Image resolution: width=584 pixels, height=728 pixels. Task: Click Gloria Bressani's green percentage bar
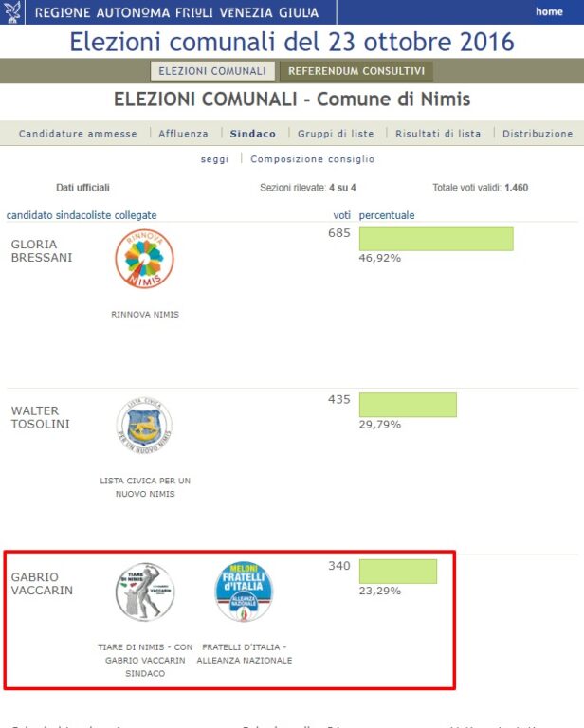point(436,239)
